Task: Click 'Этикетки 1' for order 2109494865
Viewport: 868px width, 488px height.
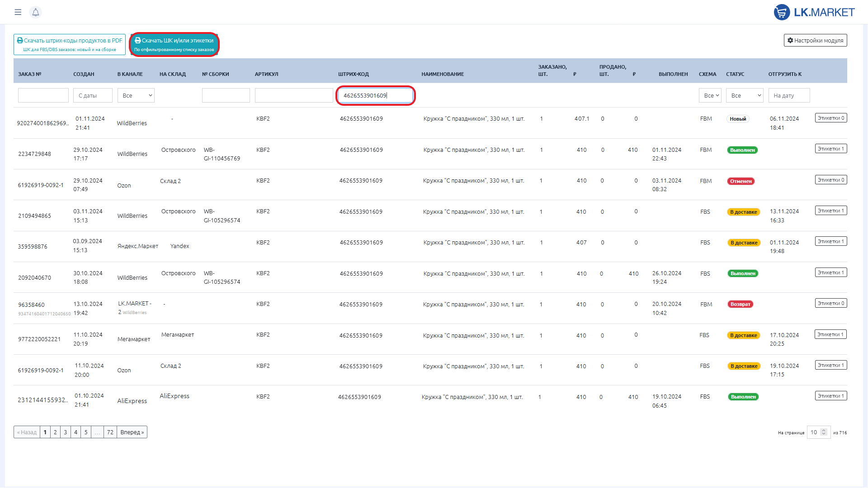Action: (x=831, y=211)
